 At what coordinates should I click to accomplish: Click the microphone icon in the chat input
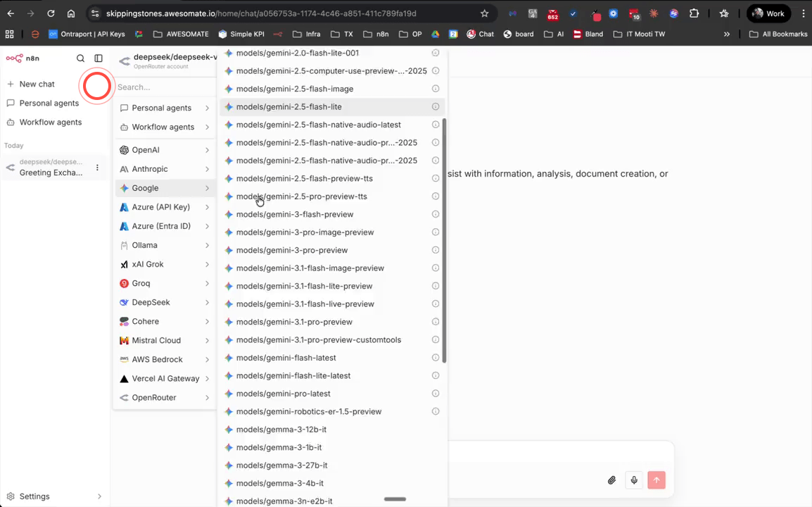pyautogui.click(x=634, y=480)
